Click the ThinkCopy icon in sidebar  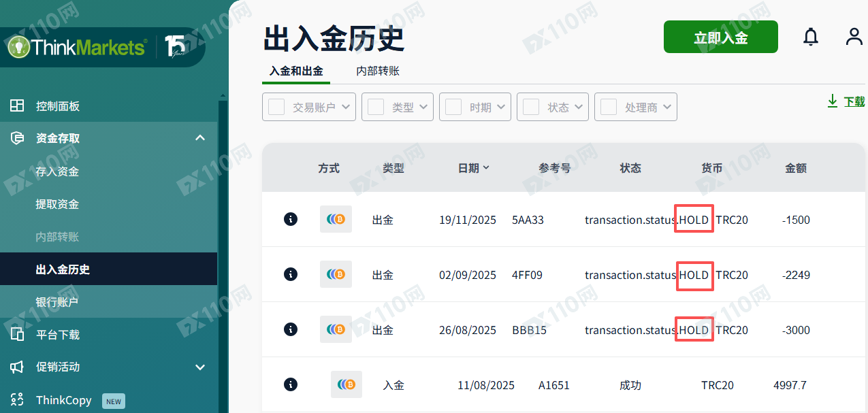click(16, 400)
